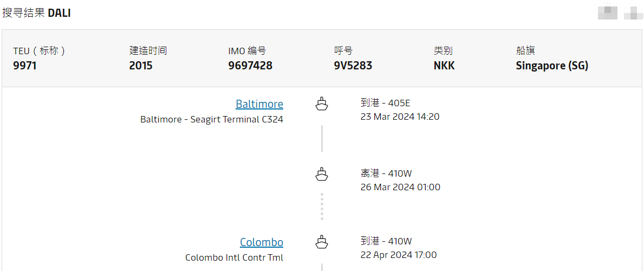The width and height of the screenshot is (644, 271).
Task: Open the Colombo port link
Action: coord(261,242)
